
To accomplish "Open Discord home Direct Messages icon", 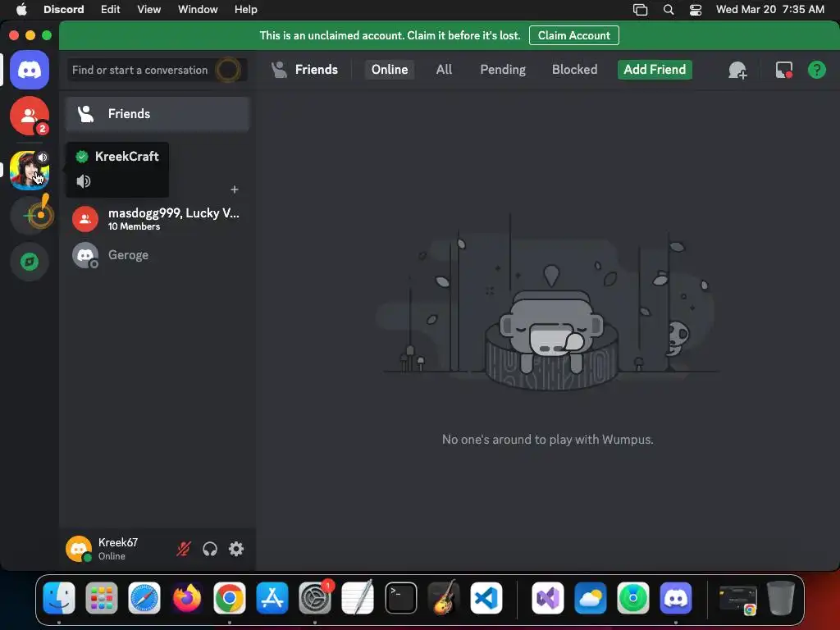I will point(30,71).
